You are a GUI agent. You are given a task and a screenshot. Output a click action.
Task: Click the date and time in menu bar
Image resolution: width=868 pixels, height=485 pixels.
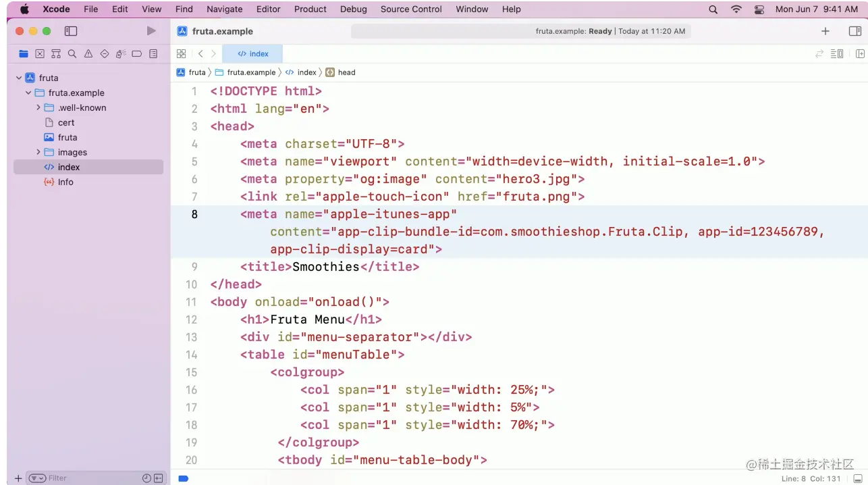click(817, 9)
